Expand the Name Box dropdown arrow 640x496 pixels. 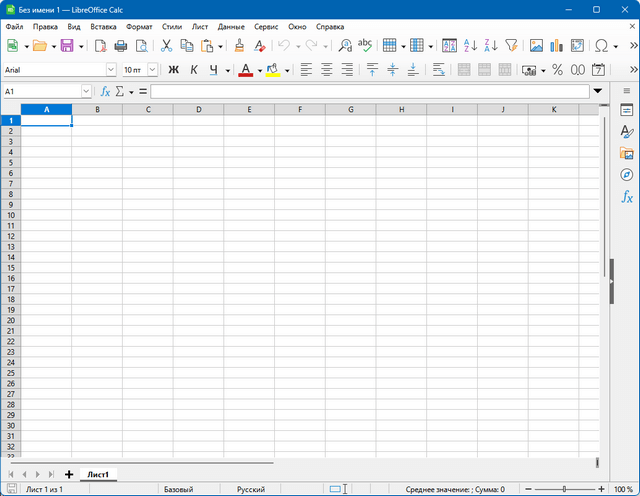(86, 91)
